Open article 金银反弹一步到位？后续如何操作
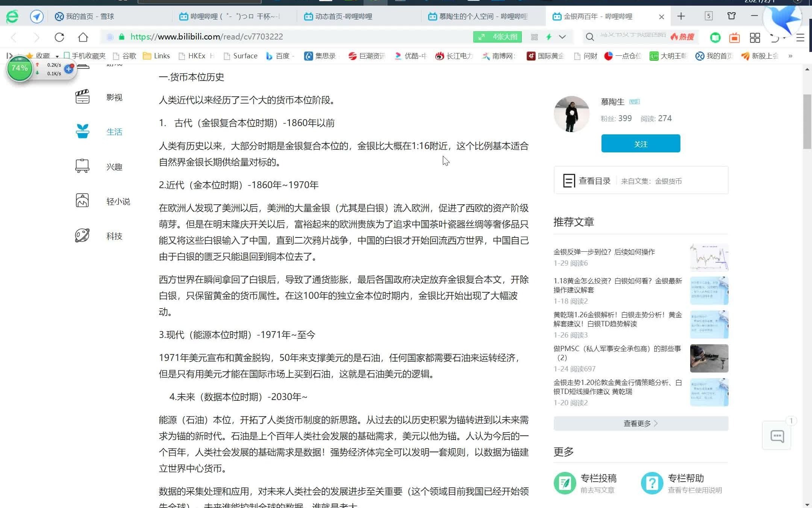812x508 pixels. (x=604, y=252)
